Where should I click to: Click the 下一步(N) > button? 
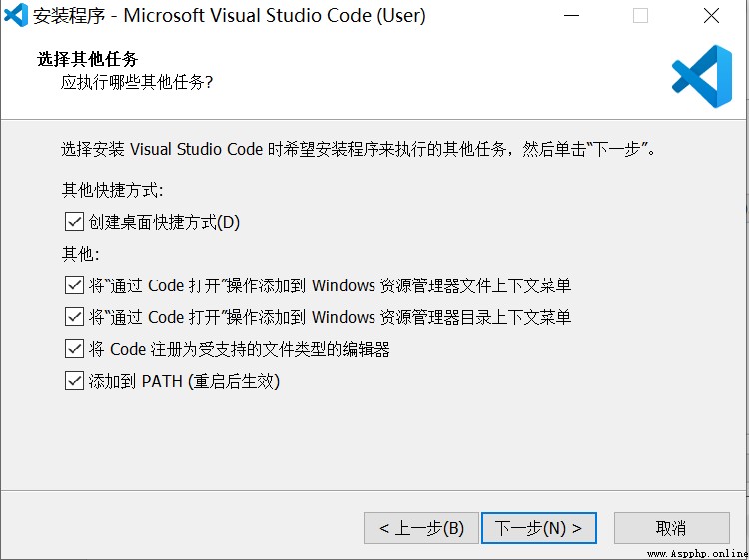pos(539,528)
